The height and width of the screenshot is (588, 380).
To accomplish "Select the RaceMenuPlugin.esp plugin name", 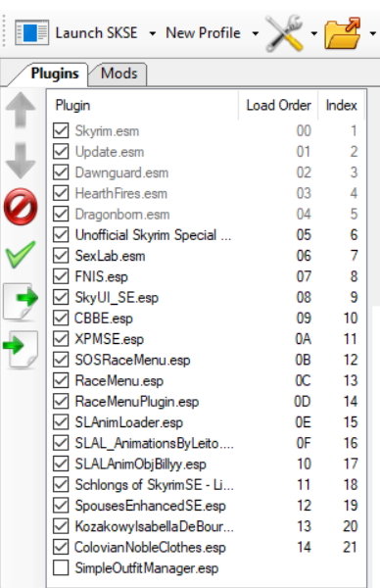I will coord(137,402).
